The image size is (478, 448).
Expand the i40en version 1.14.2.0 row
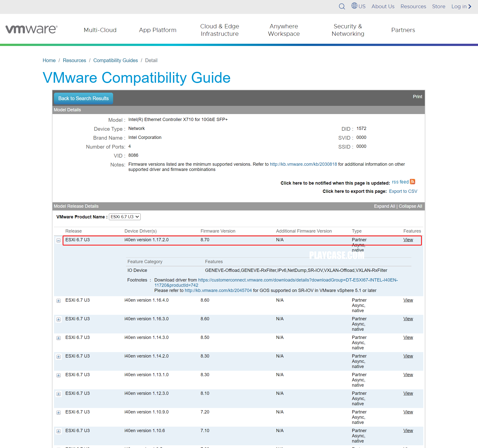[x=58, y=357]
